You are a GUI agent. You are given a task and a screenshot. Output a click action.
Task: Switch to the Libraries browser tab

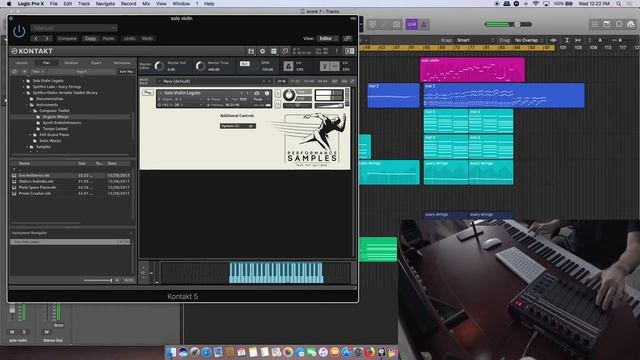[22, 63]
